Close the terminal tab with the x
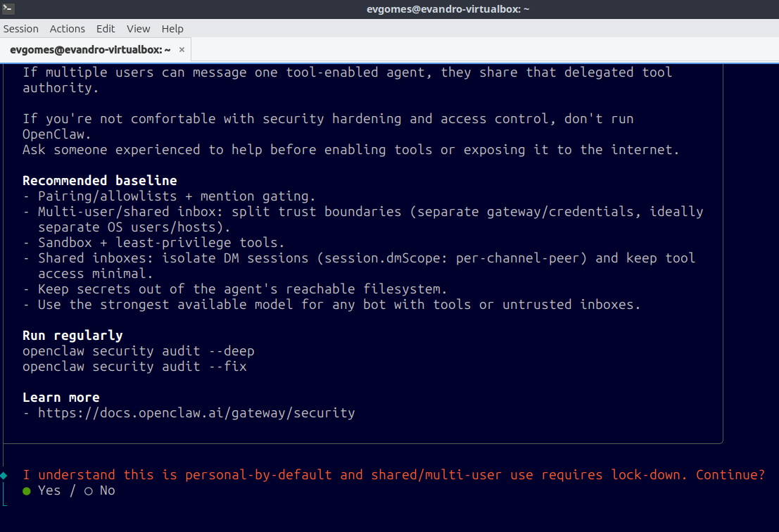This screenshot has width=779, height=532. tap(182, 50)
